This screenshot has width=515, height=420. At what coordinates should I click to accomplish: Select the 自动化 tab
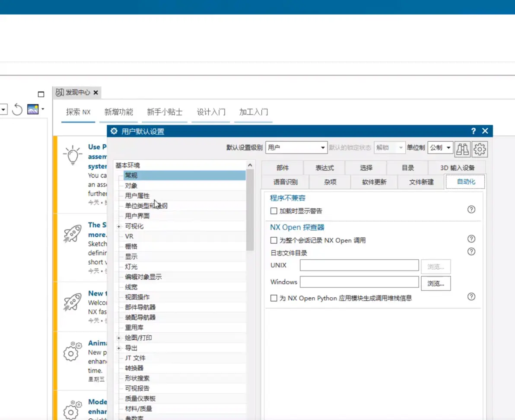tap(465, 181)
